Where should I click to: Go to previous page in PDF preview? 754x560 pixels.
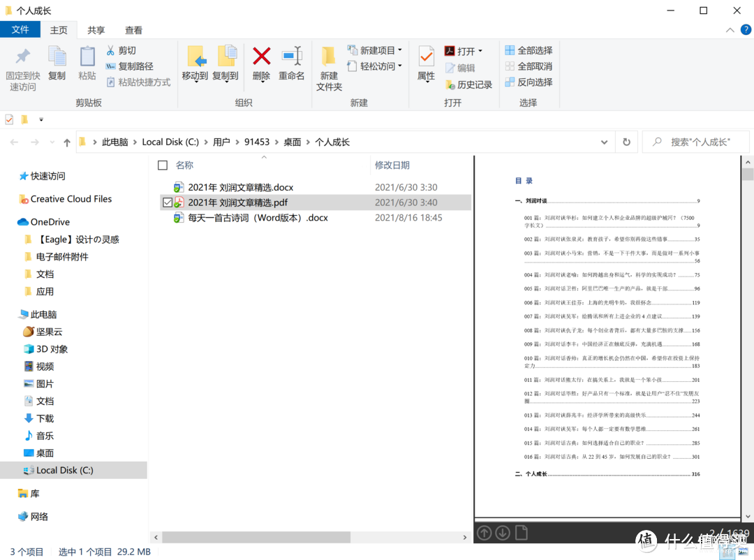click(485, 533)
